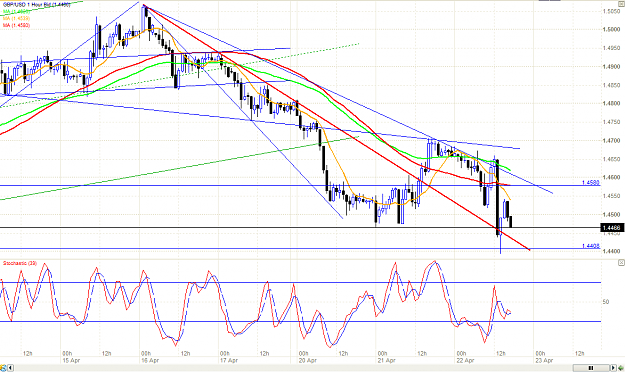Click the 23 Apr date label
The width and height of the screenshot is (625, 372).
coord(544,360)
